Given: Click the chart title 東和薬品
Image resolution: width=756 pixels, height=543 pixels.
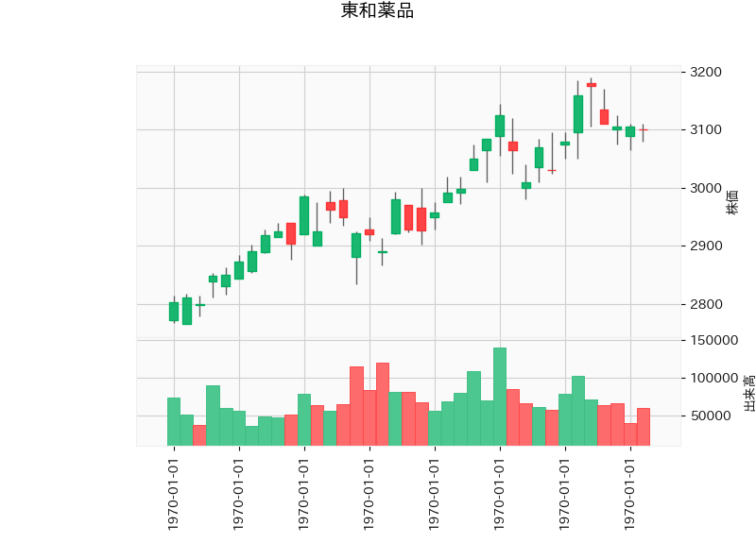Looking at the screenshot, I should 377,10.
